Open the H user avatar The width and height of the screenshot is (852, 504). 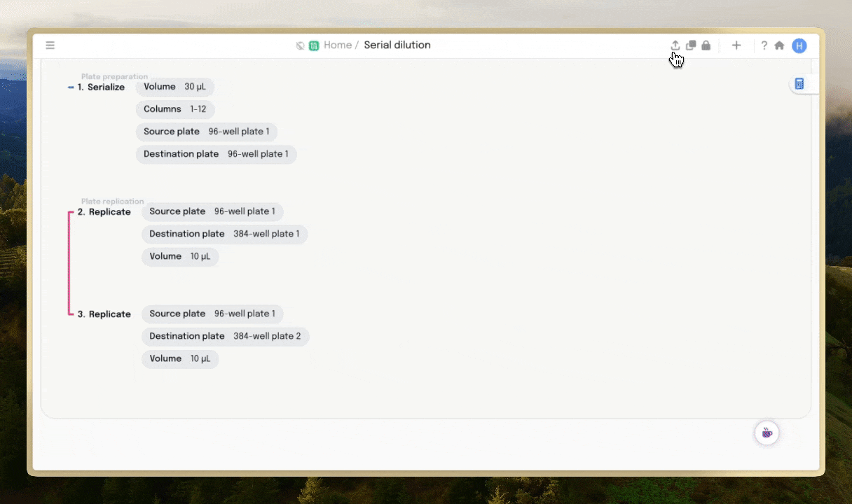[x=799, y=45]
